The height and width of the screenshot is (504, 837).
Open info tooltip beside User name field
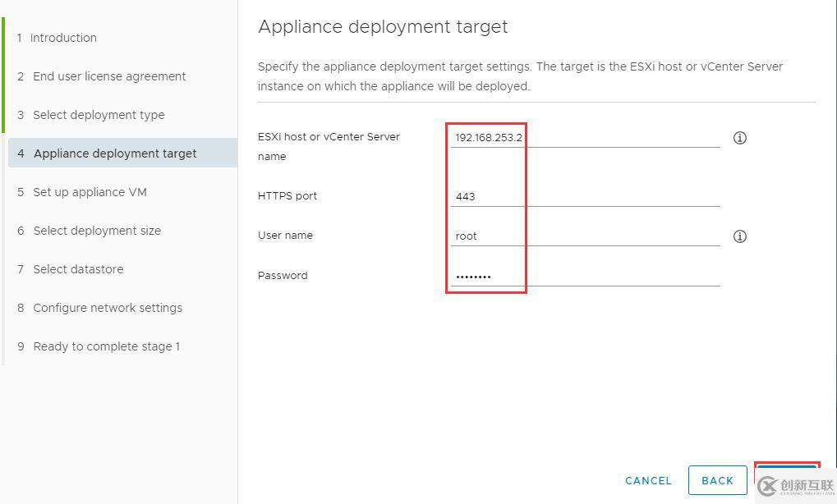(x=739, y=236)
